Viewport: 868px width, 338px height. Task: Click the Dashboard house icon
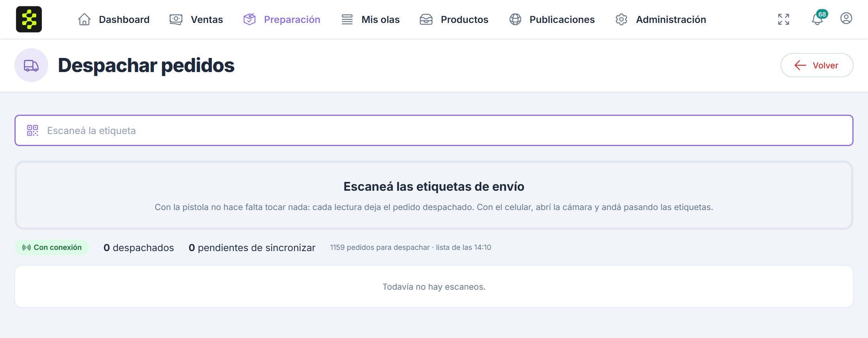click(x=84, y=19)
